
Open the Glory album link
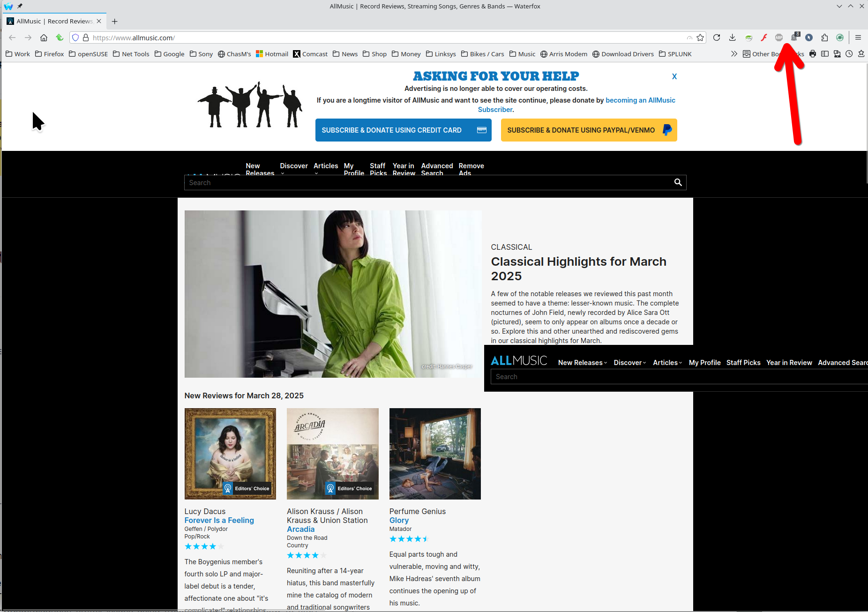[x=399, y=520]
